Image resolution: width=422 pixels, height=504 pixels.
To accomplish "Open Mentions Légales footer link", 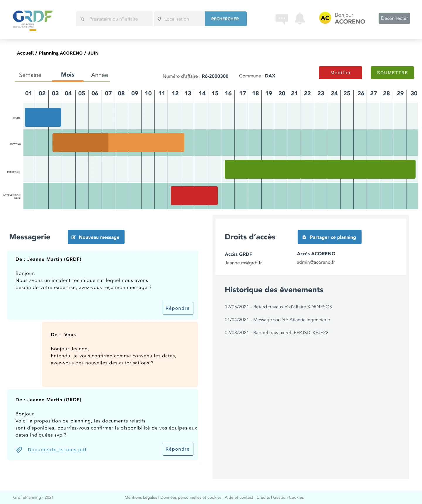I will coord(141,498).
